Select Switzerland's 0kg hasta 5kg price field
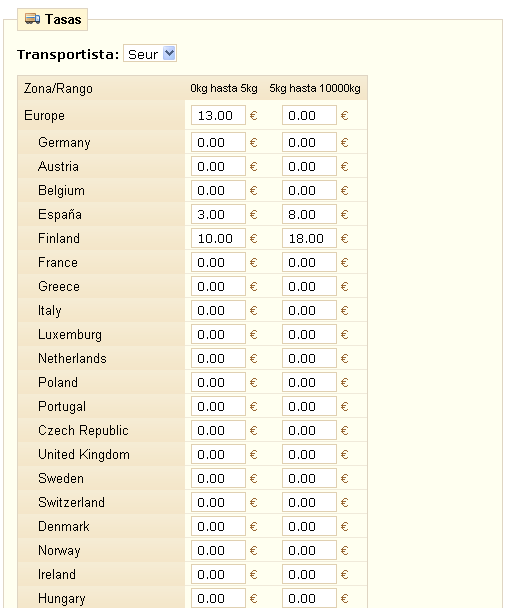 218,502
